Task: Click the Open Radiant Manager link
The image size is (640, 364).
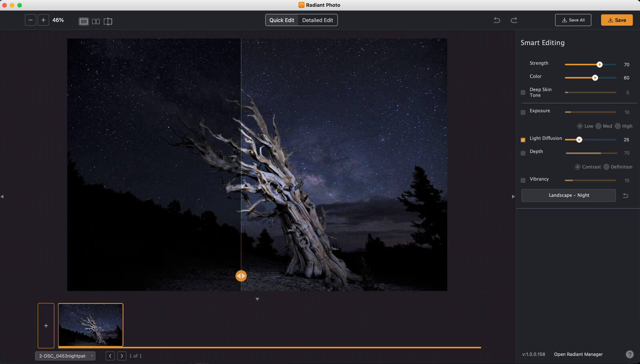Action: [578, 354]
